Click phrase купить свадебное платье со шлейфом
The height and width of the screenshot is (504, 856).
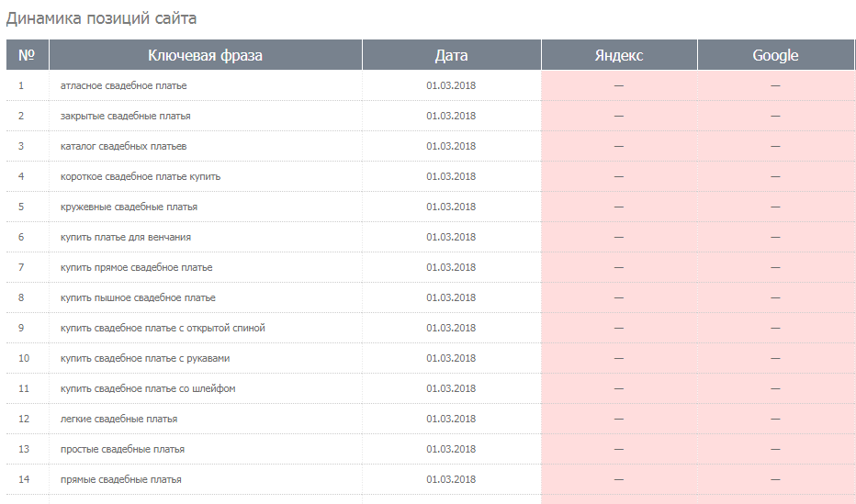148,388
